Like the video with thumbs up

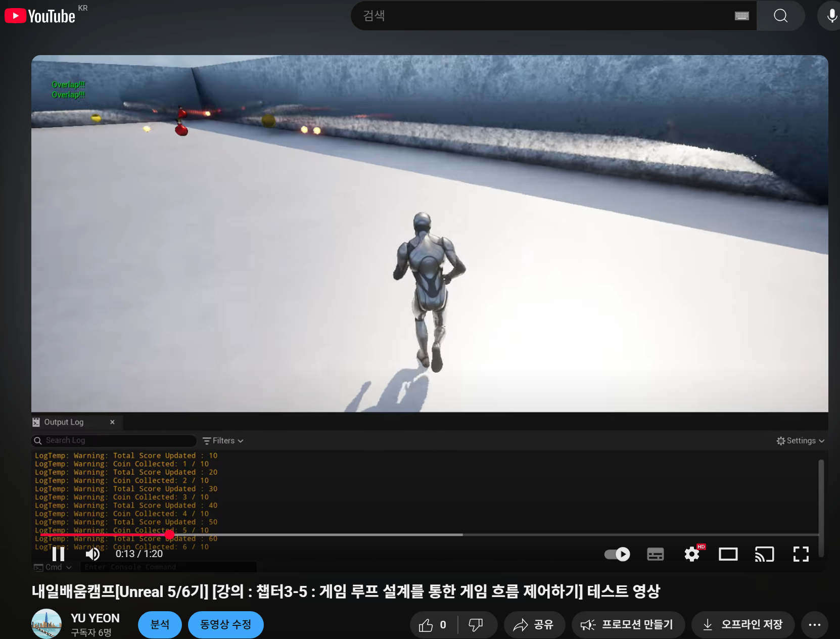(433, 625)
